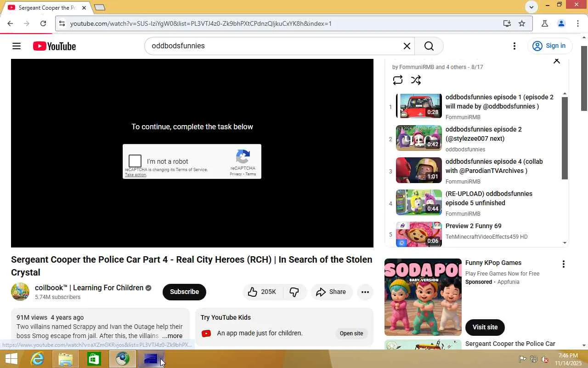The width and height of the screenshot is (588, 368).
Task: Dislike the Sergeant Cooper video
Action: 294,292
